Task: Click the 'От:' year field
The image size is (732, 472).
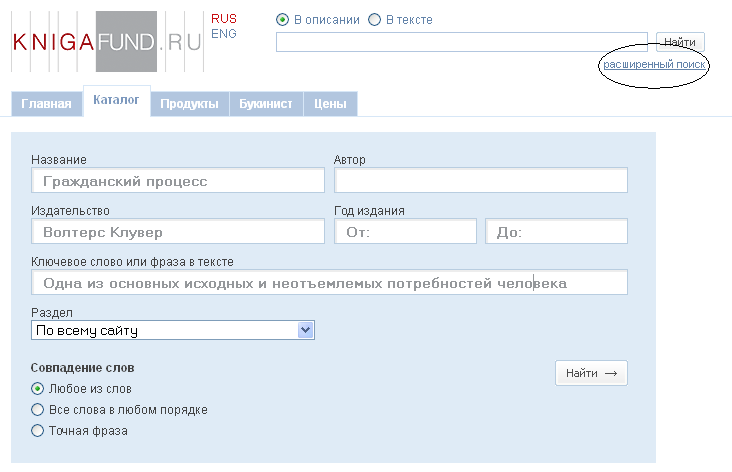Action: pos(405,231)
